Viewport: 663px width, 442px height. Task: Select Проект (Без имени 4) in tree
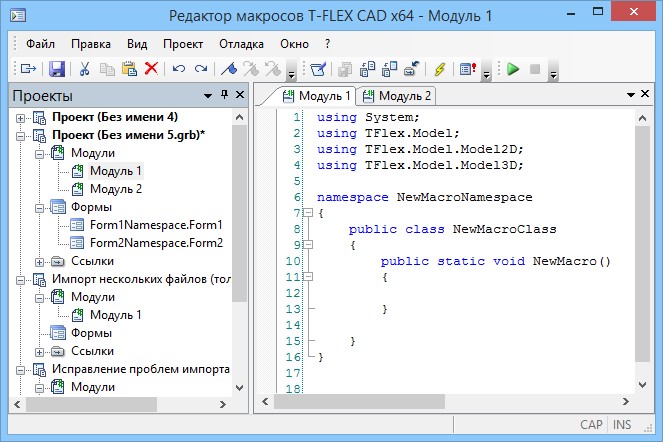point(115,117)
